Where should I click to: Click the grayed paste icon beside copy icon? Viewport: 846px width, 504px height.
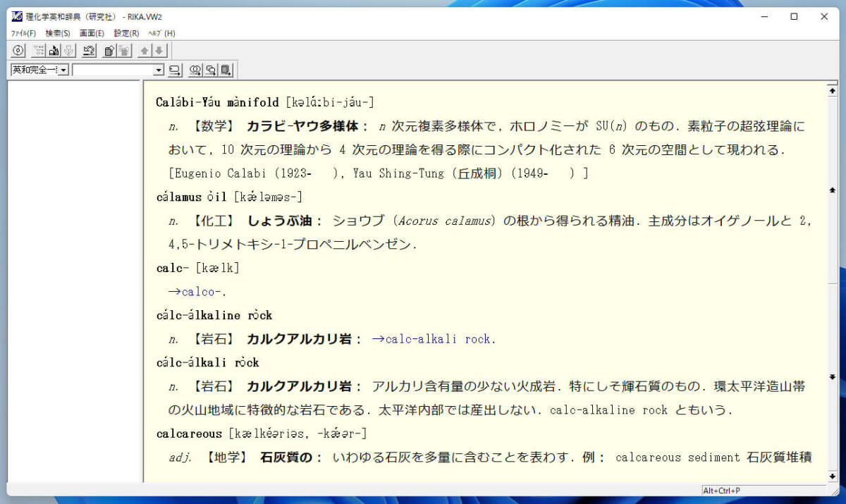tap(124, 50)
